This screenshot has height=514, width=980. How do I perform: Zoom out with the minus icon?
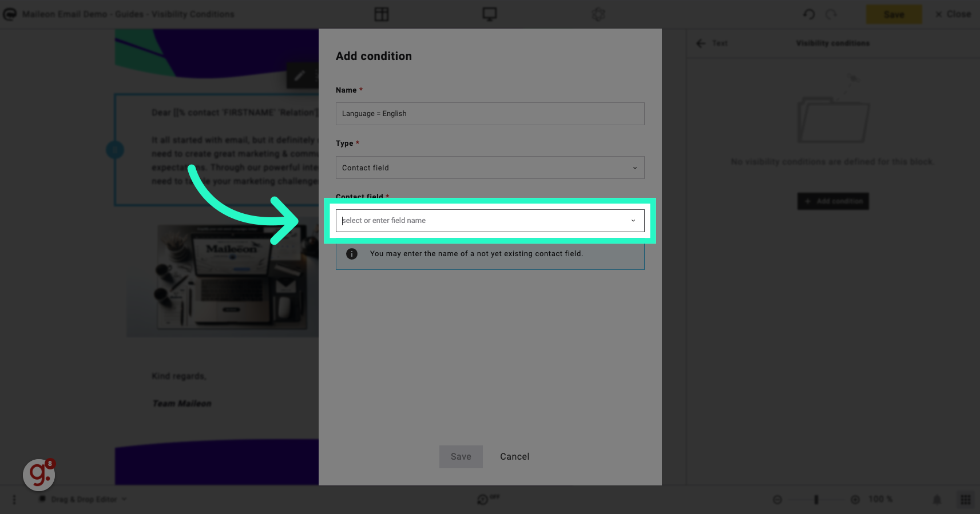[777, 500]
